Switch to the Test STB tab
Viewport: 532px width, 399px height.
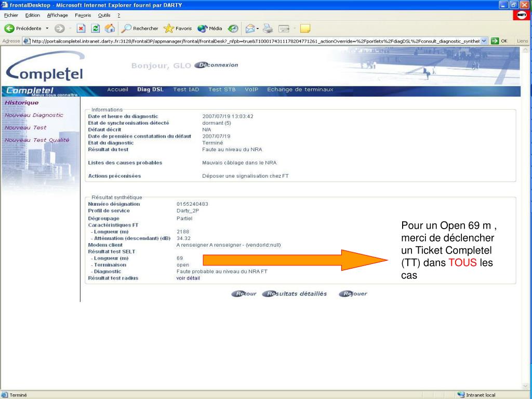222,89
